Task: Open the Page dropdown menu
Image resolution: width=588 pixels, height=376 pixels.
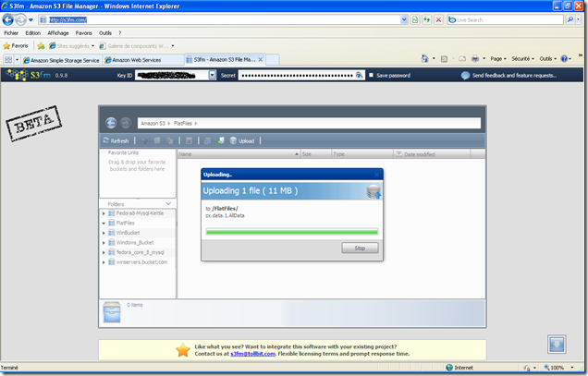Action: (x=498, y=58)
